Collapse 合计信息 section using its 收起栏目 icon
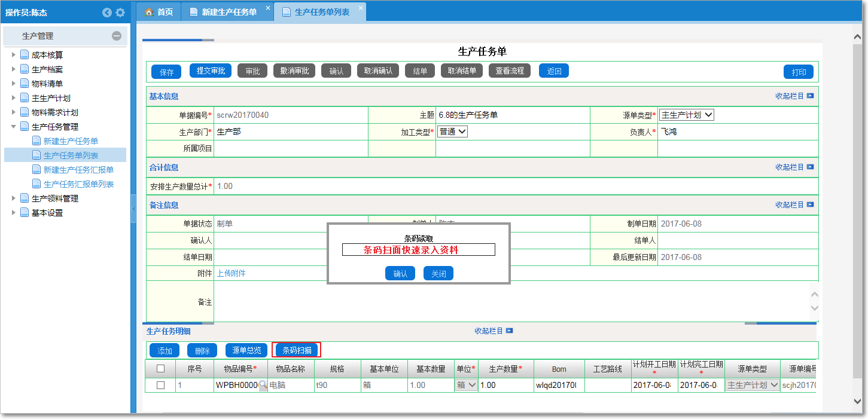 [809, 167]
